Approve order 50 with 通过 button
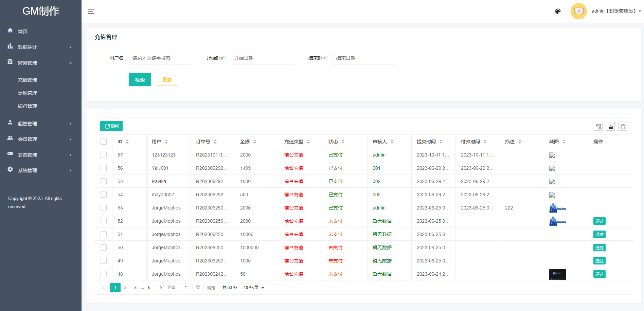This screenshot has height=311, width=644. point(599,248)
